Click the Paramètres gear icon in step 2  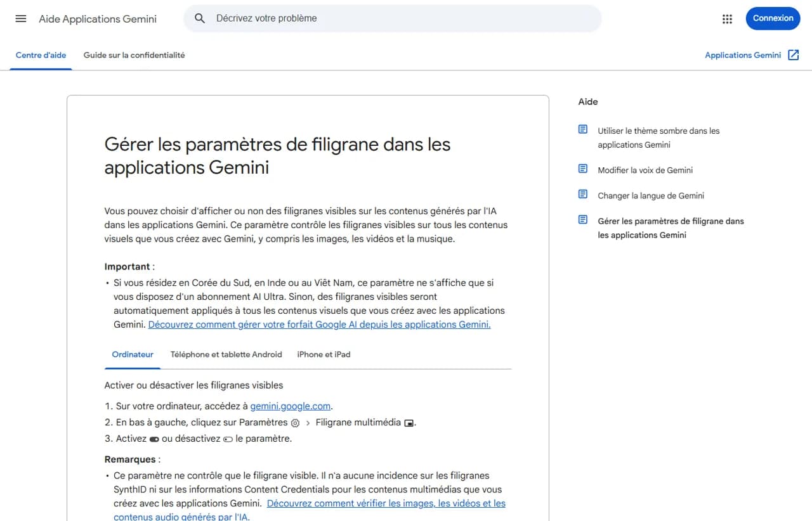tap(295, 423)
